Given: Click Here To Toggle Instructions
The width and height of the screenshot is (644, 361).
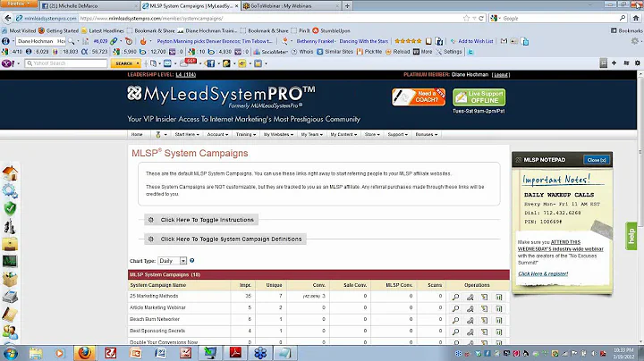Looking at the screenshot, I should point(201,220).
